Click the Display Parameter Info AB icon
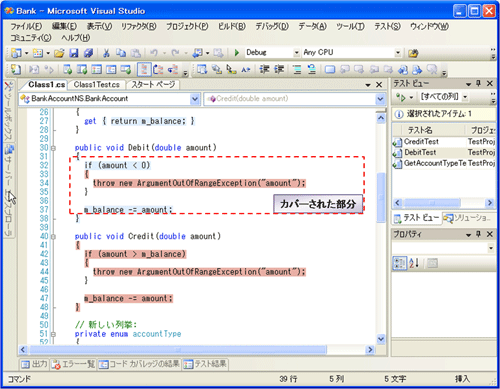This screenshot has width=500, height=389. [246, 70]
